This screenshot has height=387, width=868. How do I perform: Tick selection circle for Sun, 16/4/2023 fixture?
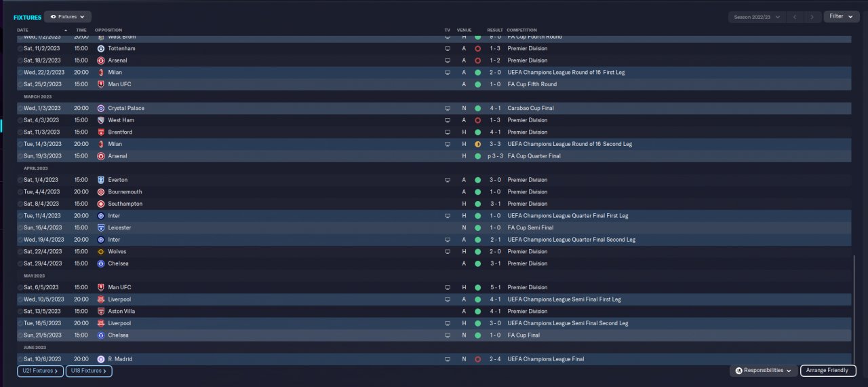tap(20, 228)
